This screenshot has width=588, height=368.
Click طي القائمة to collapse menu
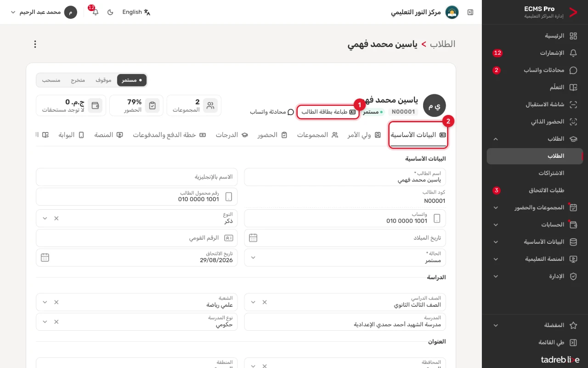tap(535, 342)
